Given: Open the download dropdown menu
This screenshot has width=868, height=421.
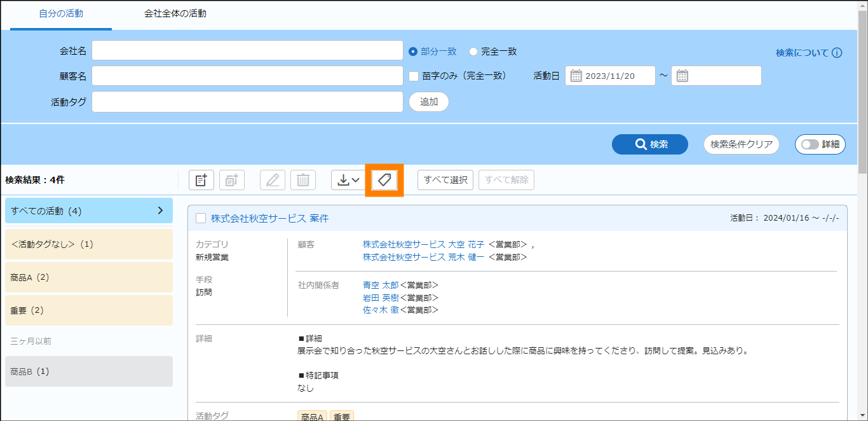Looking at the screenshot, I should click(348, 180).
